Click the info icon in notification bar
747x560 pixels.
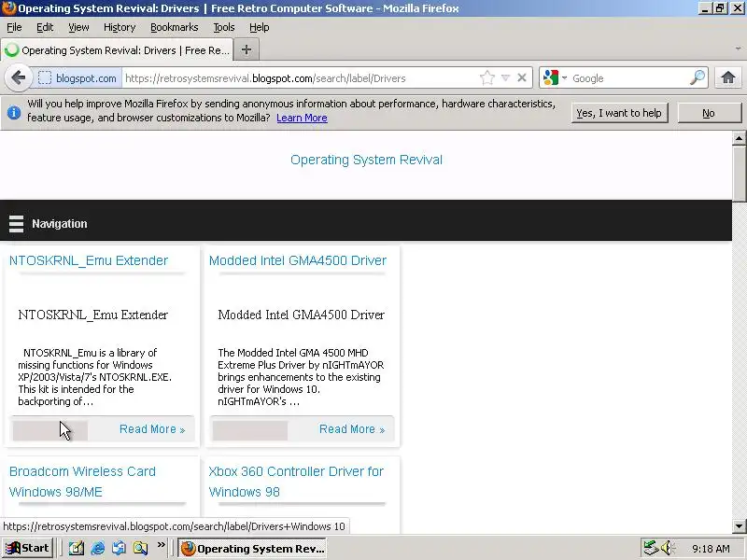[14, 112]
